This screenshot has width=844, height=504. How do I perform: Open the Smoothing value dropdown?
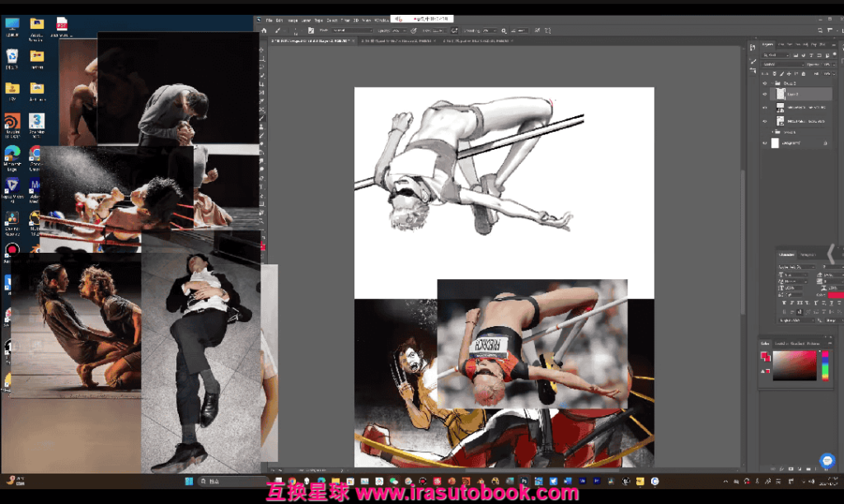pos(495,30)
